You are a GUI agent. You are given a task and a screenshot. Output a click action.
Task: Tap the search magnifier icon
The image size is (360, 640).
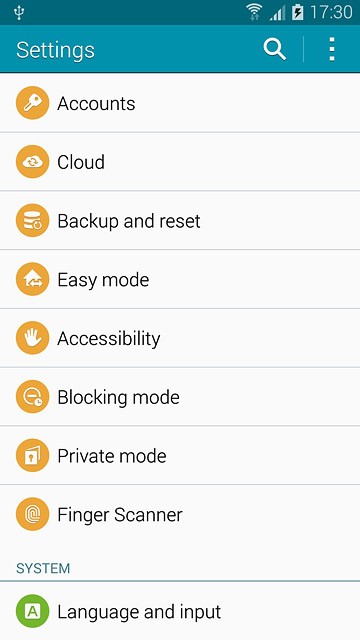(274, 50)
